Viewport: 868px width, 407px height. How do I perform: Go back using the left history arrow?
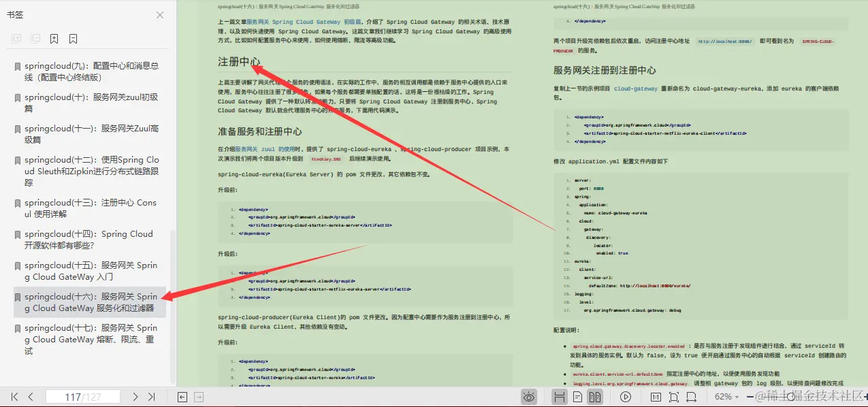[181, 397]
